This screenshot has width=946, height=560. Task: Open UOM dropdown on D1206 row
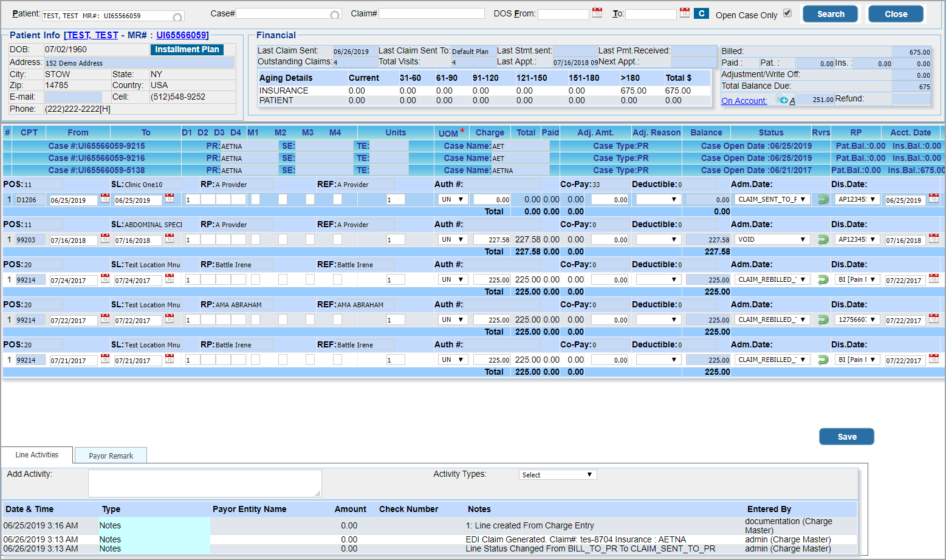tap(453, 199)
